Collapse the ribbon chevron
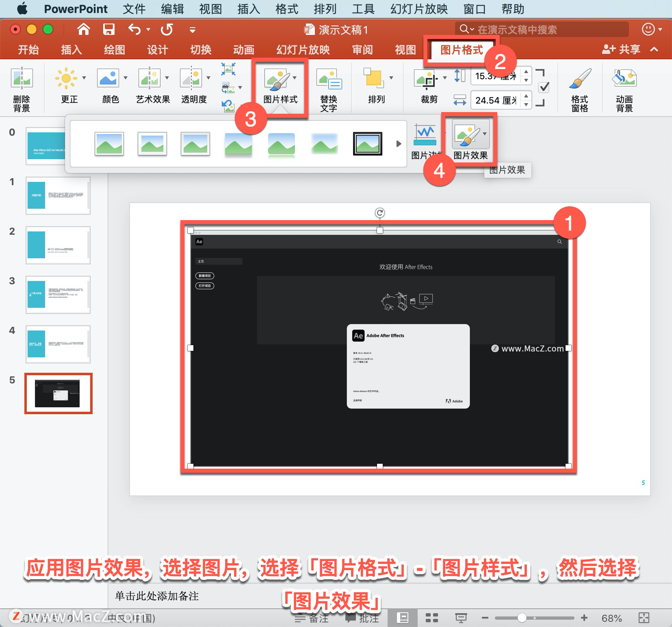 click(x=654, y=50)
